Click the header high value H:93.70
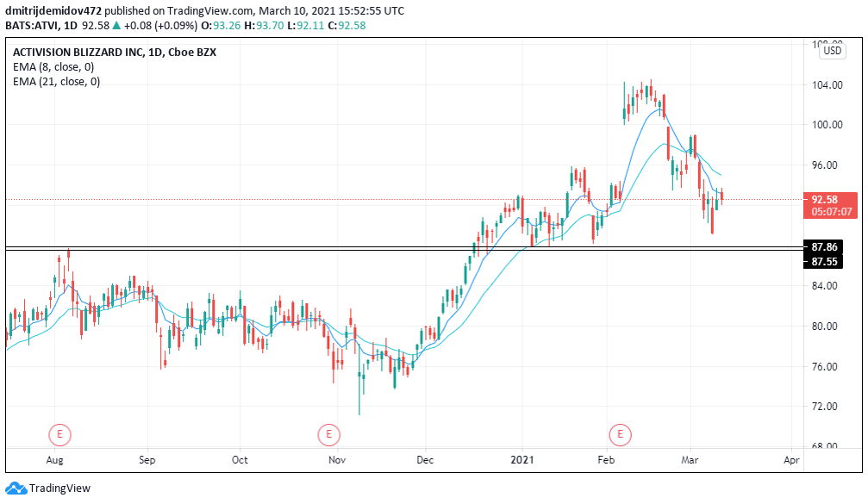This screenshot has width=868, height=504. pos(264,26)
